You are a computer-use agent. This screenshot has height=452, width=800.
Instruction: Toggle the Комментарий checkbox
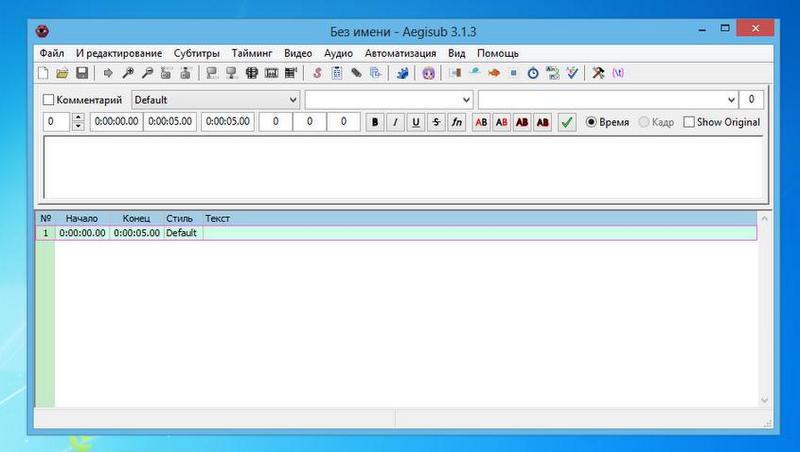click(48, 100)
